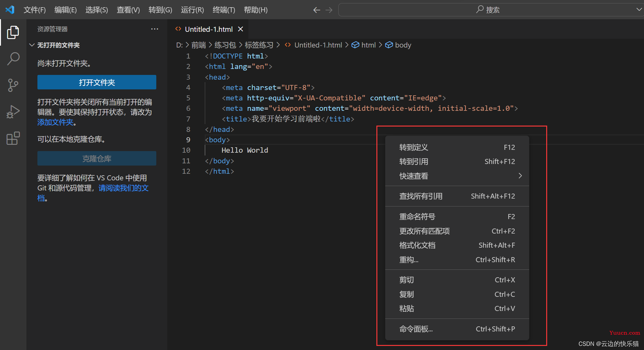Open the Extensions view
644x350 pixels.
pos(13,138)
